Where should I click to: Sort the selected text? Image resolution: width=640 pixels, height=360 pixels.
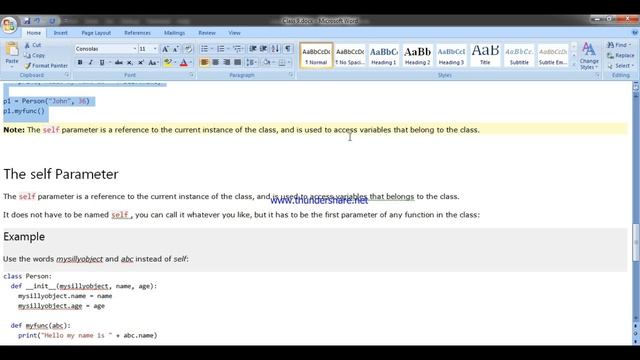coord(276,49)
